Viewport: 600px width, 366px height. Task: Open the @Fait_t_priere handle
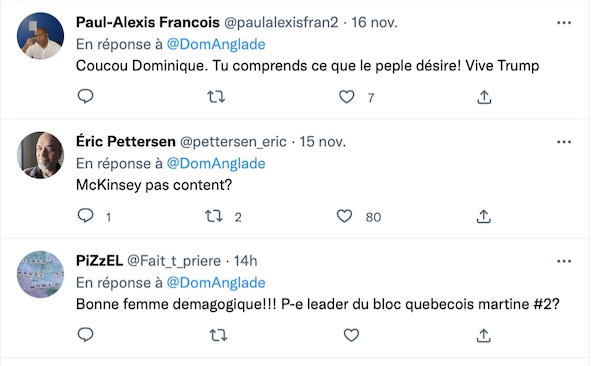[174, 261]
